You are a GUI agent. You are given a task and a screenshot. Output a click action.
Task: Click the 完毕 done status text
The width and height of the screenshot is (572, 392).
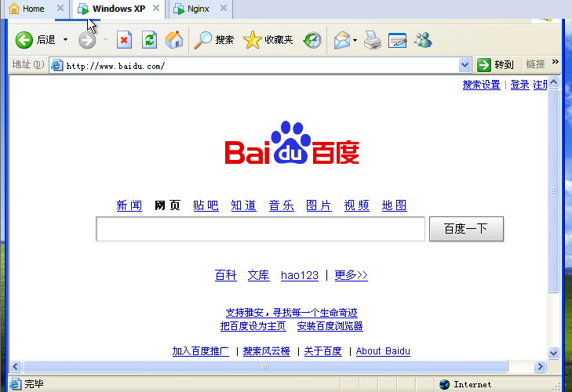point(34,384)
